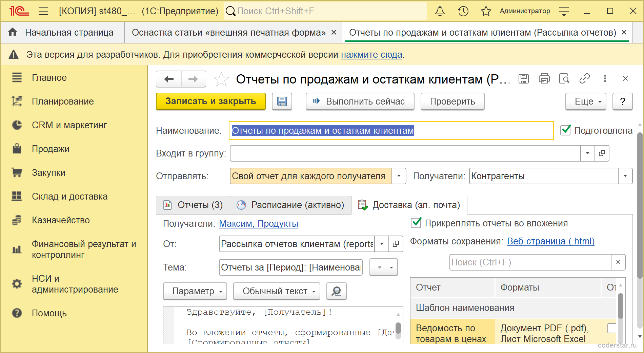Toggle checkbox in Ведомость по товарам row

[x=611, y=328]
